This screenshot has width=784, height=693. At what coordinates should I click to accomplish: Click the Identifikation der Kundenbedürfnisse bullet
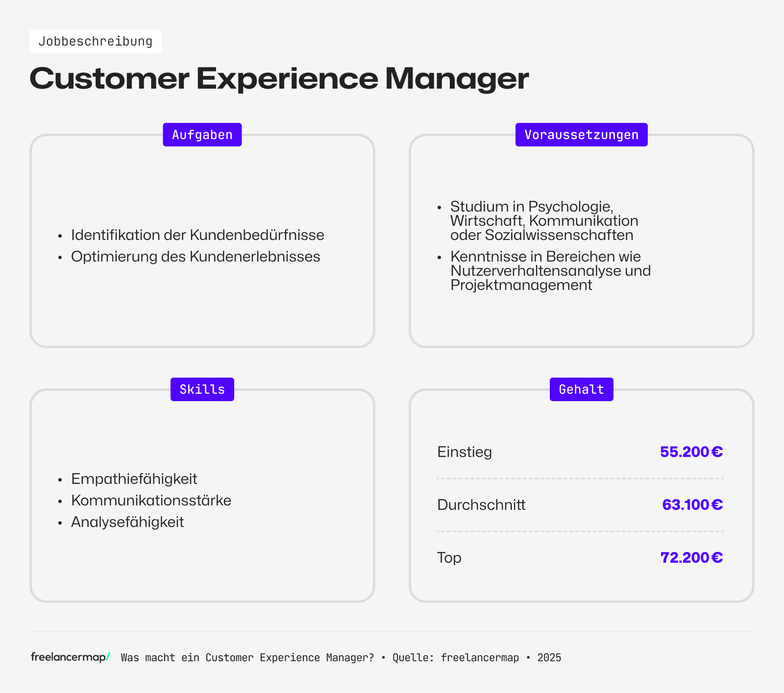[197, 235]
